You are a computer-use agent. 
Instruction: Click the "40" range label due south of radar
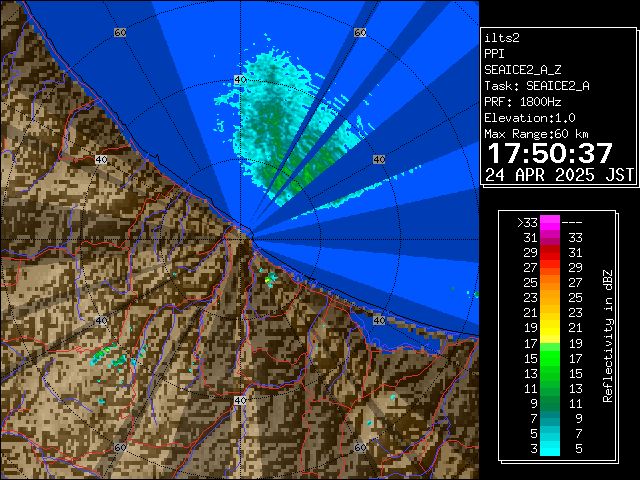240,400
